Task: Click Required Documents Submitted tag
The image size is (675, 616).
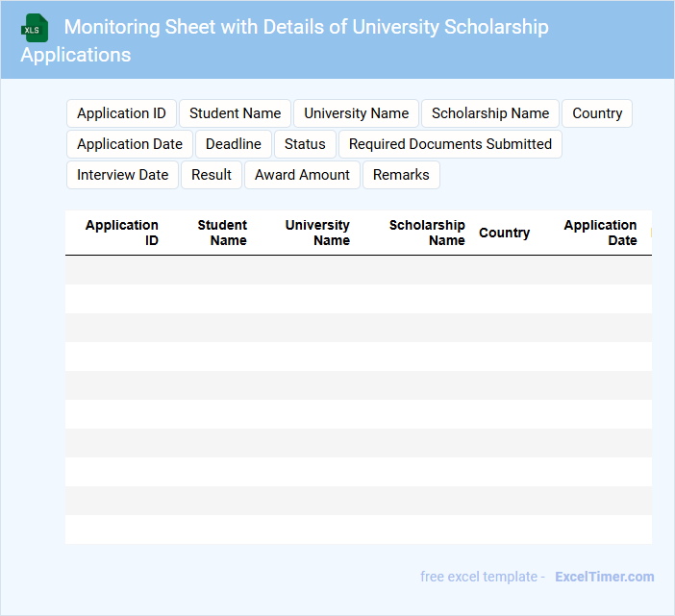Action: tap(450, 144)
